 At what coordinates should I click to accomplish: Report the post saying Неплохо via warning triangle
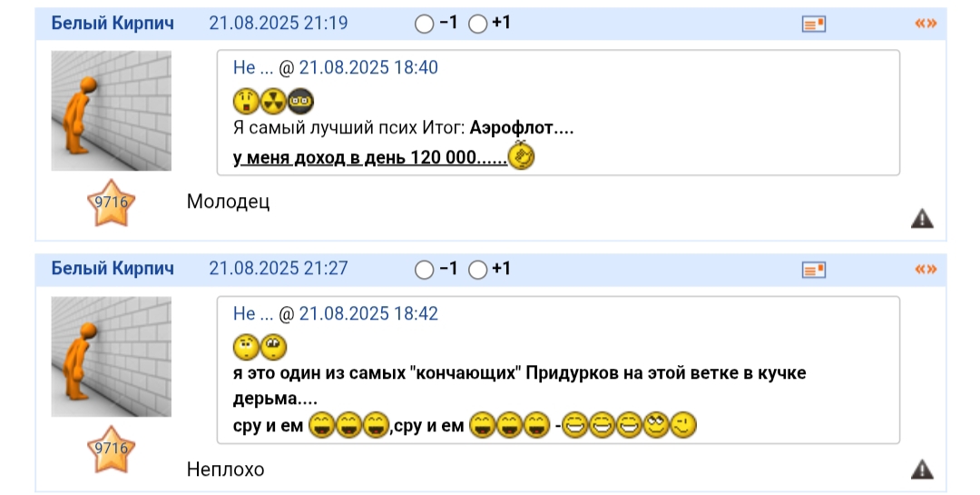923,469
